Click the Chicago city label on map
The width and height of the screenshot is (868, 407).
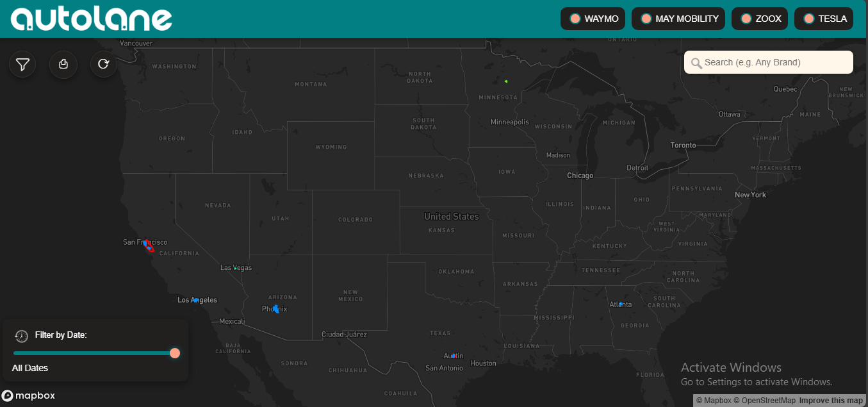580,176
